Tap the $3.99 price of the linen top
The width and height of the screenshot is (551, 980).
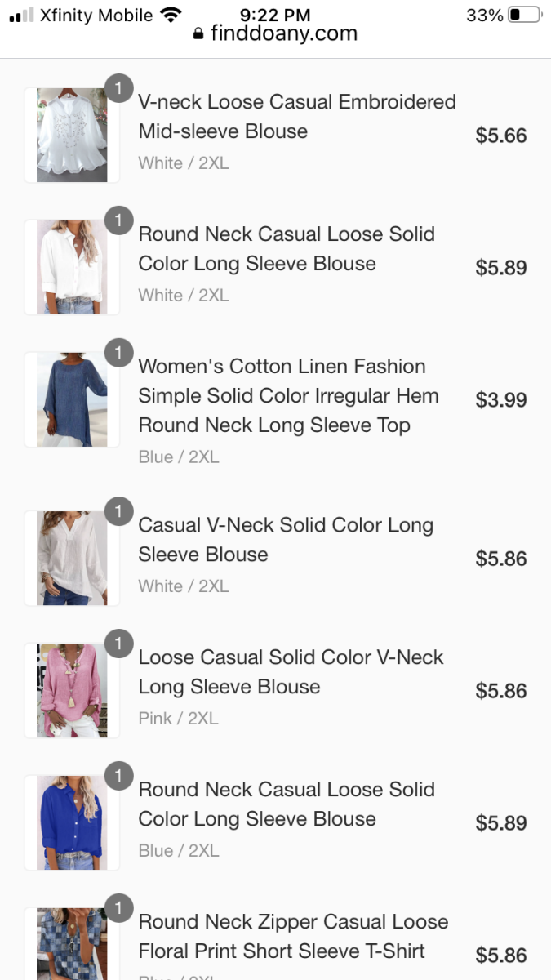click(501, 400)
